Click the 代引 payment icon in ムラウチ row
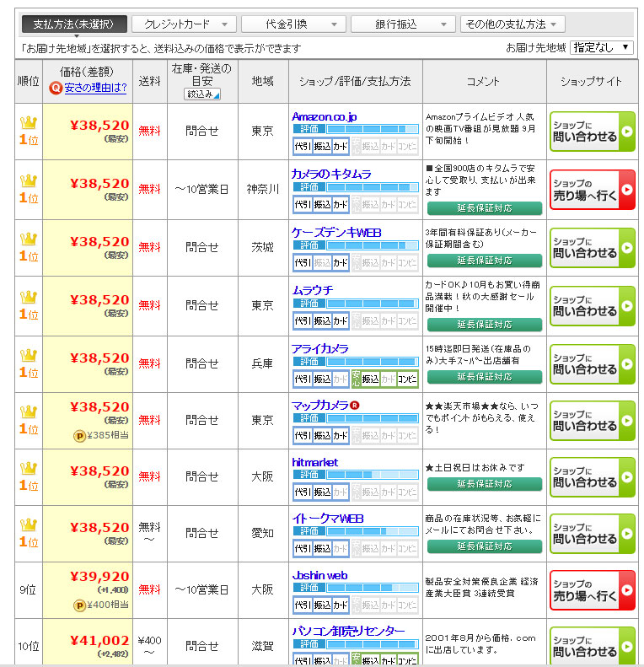 click(x=303, y=321)
